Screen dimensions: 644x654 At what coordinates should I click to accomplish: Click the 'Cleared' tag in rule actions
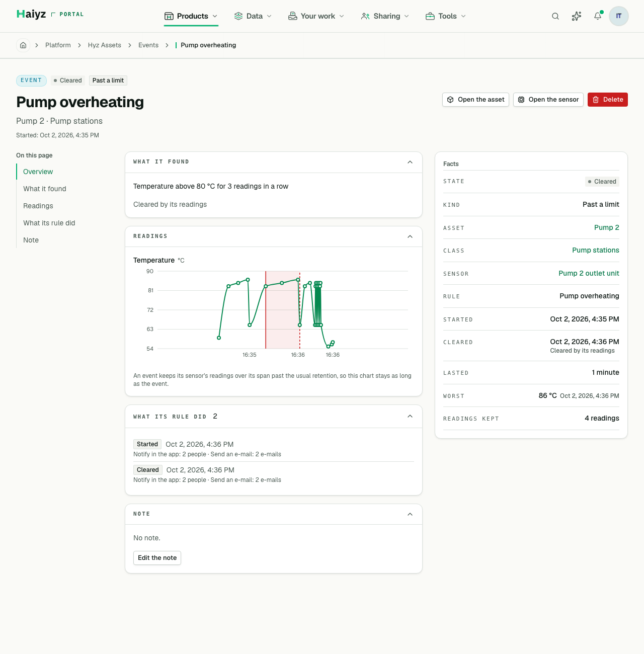pos(148,470)
